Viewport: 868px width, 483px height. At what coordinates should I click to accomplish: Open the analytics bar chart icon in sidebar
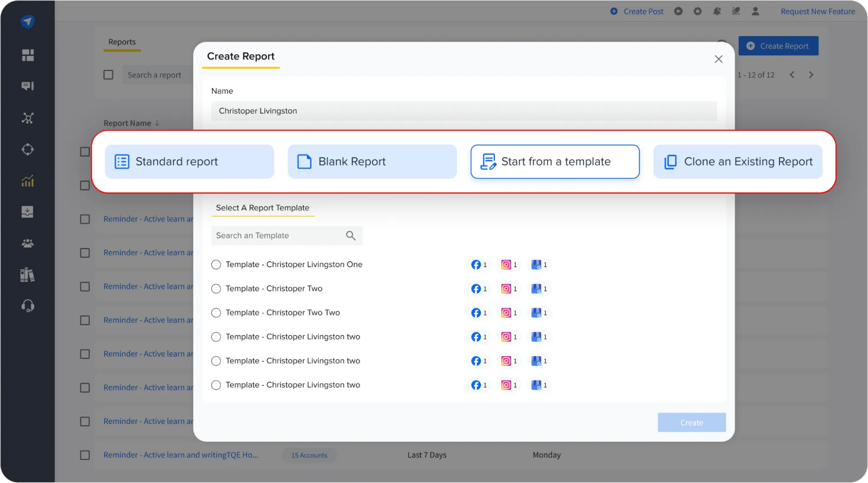pyautogui.click(x=28, y=181)
